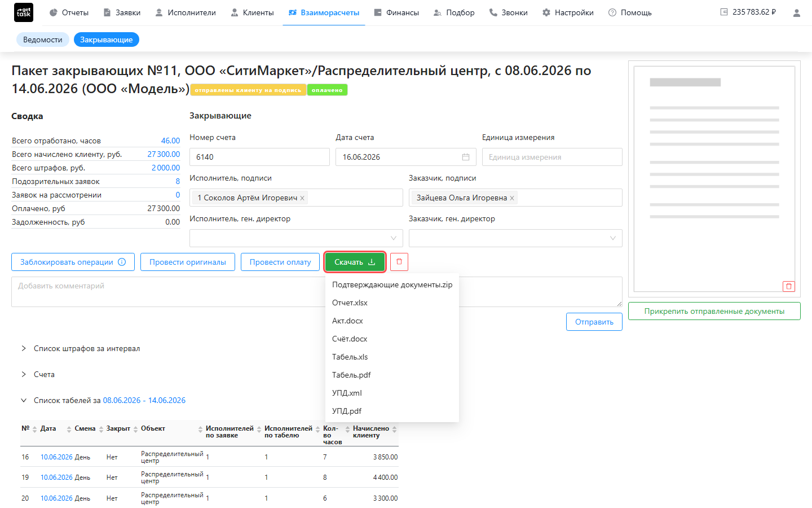Click the gettask logo icon
The height and width of the screenshot is (508, 812).
pos(24,12)
